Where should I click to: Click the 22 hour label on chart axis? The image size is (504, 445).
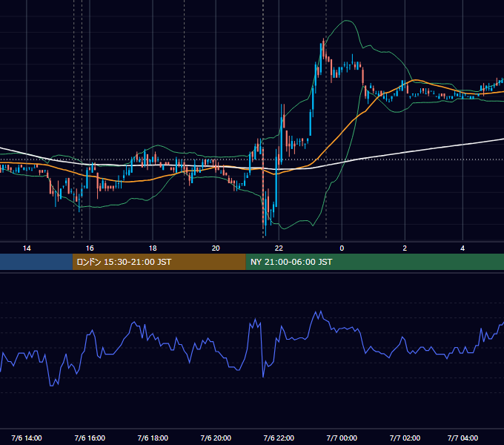(x=279, y=248)
